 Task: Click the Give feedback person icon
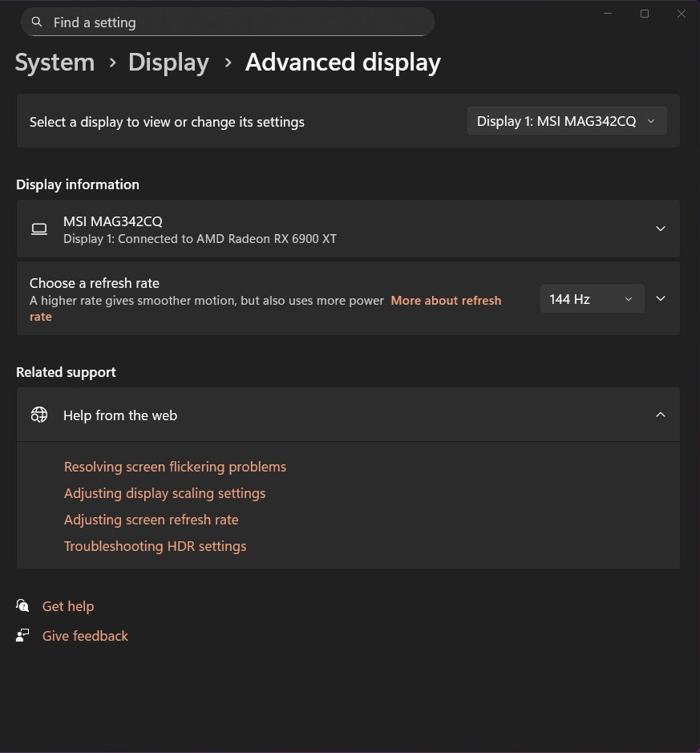tap(22, 635)
